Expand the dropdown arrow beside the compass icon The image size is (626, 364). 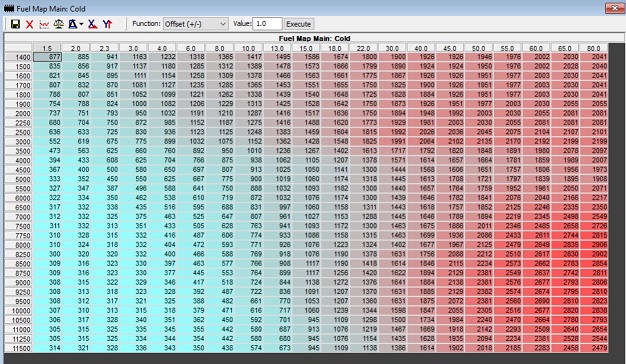[x=81, y=24]
